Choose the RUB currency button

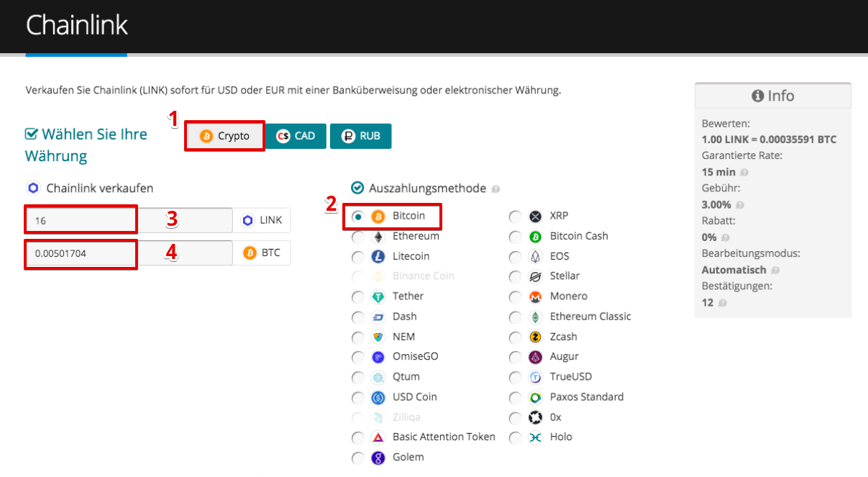click(x=360, y=136)
